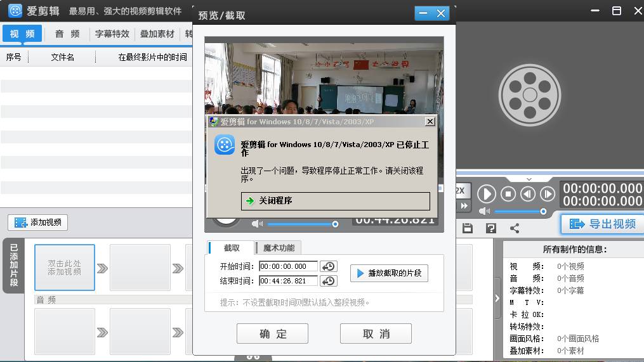Open help via question mark icon
Screen dimensions: 644x362
point(491,228)
